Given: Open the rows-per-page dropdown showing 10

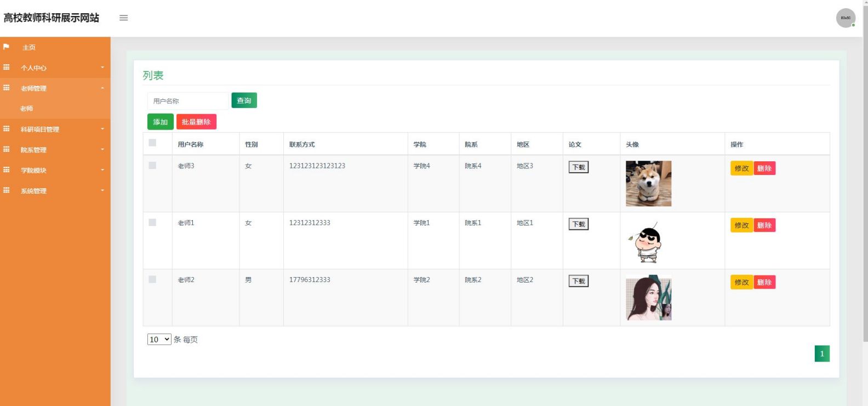Looking at the screenshot, I should [159, 340].
